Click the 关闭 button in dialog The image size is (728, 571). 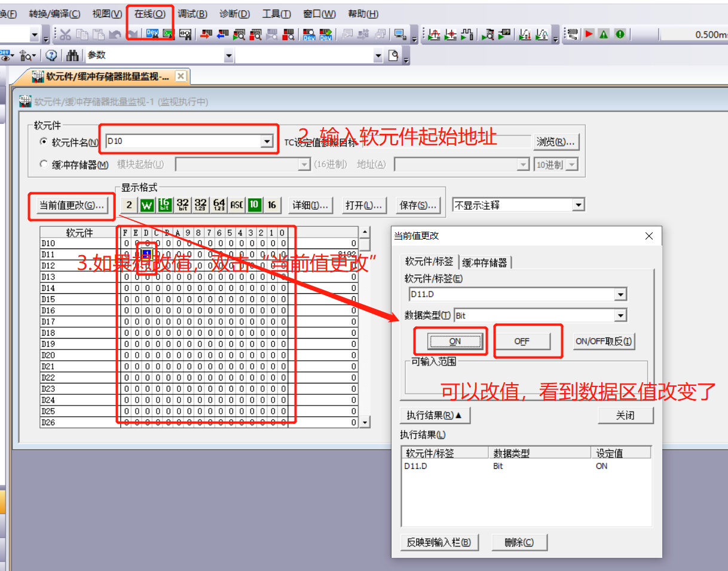[x=625, y=415]
